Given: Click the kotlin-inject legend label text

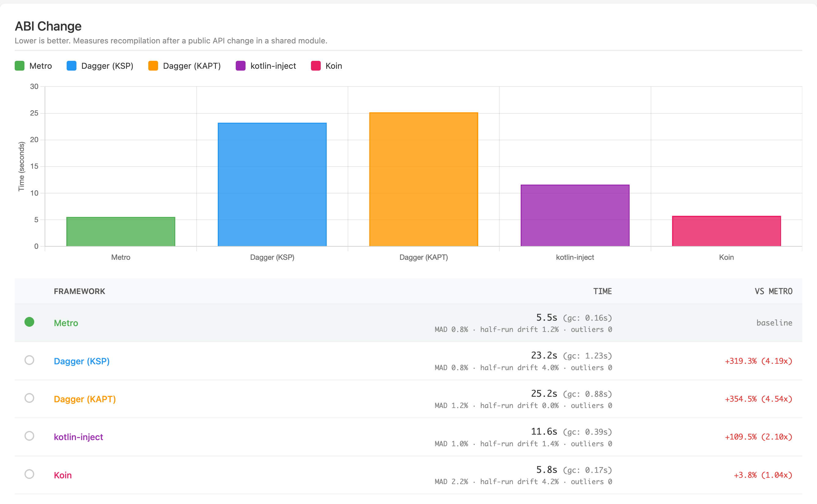Looking at the screenshot, I should [273, 66].
